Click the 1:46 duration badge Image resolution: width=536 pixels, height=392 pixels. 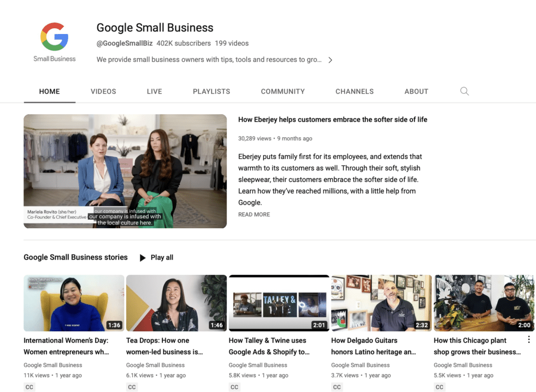(217, 325)
